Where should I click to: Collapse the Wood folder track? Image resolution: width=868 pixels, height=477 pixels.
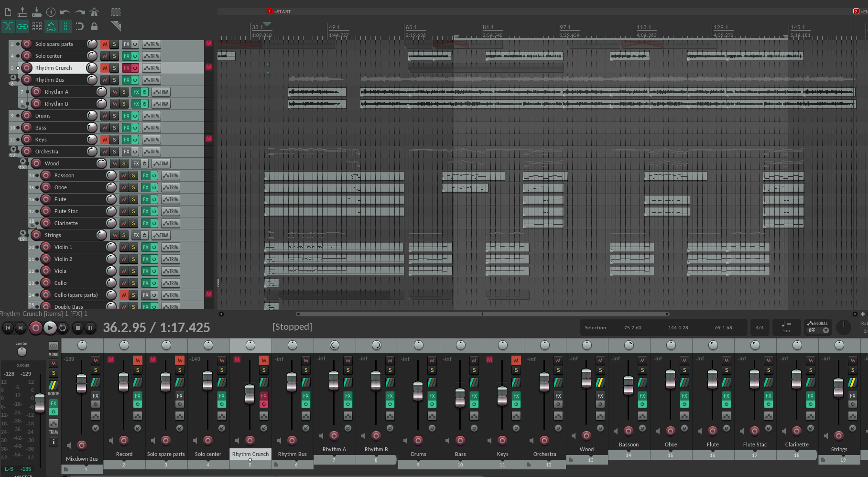click(22, 162)
